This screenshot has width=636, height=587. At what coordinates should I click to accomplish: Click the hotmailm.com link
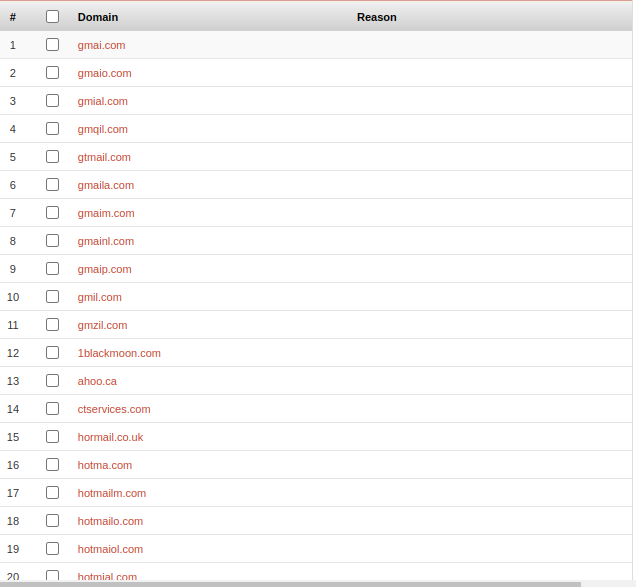(x=112, y=493)
